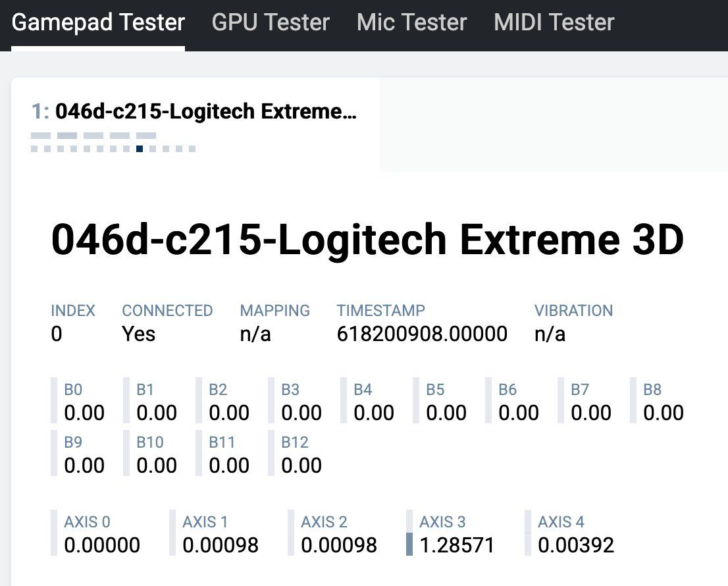The height and width of the screenshot is (586, 728).
Task: Click the B9 button value
Action: [x=84, y=466]
